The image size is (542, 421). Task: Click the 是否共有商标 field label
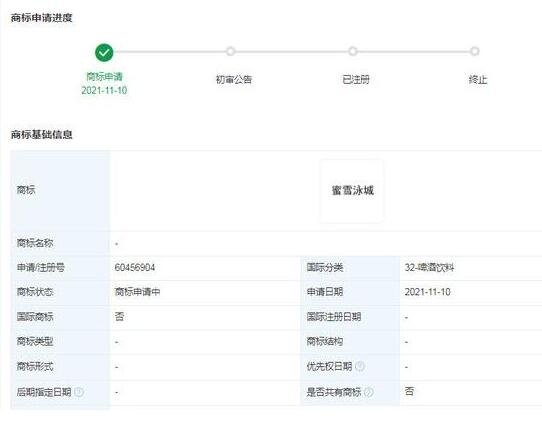tap(334, 392)
